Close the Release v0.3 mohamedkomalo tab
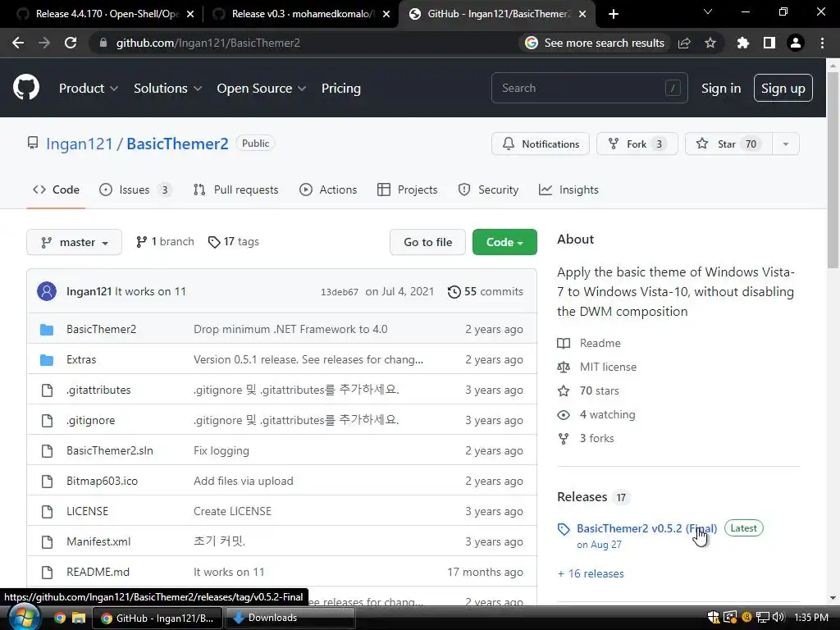The height and width of the screenshot is (630, 840). coord(386,14)
